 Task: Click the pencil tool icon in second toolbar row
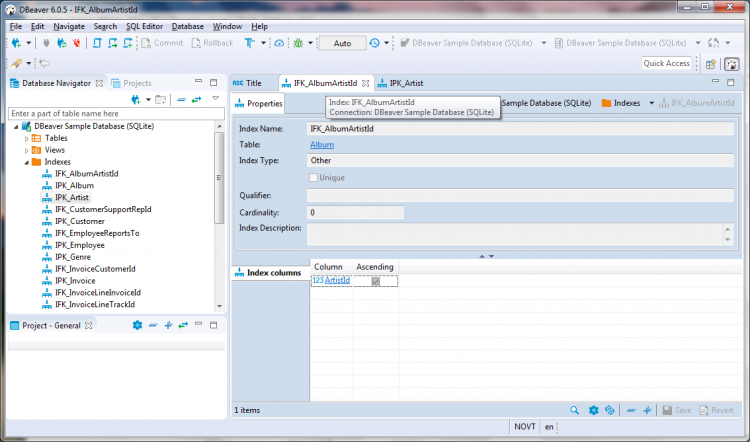coord(17,63)
